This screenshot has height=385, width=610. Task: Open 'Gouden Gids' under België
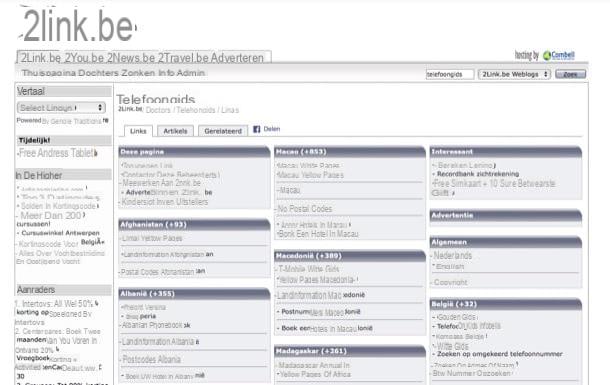(x=456, y=317)
